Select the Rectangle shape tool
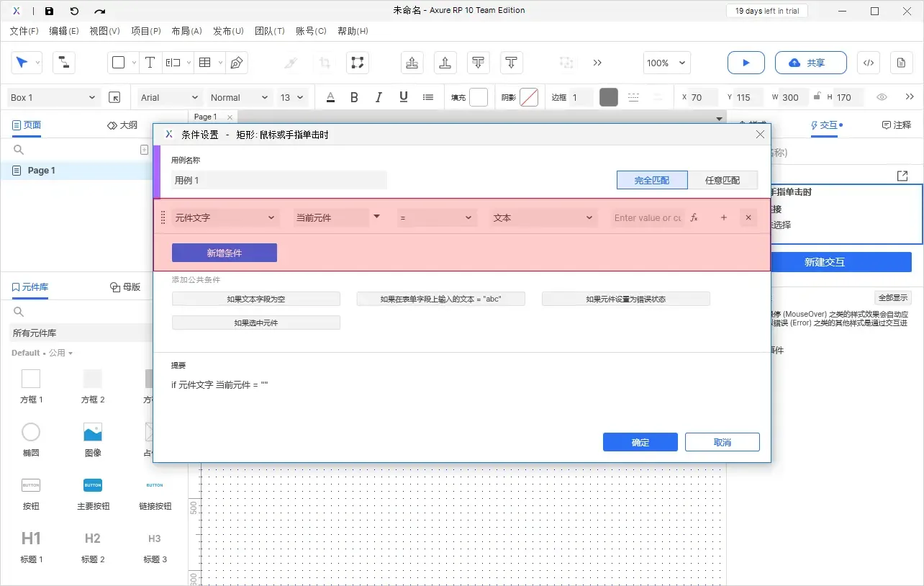This screenshot has width=924, height=586. click(x=118, y=63)
